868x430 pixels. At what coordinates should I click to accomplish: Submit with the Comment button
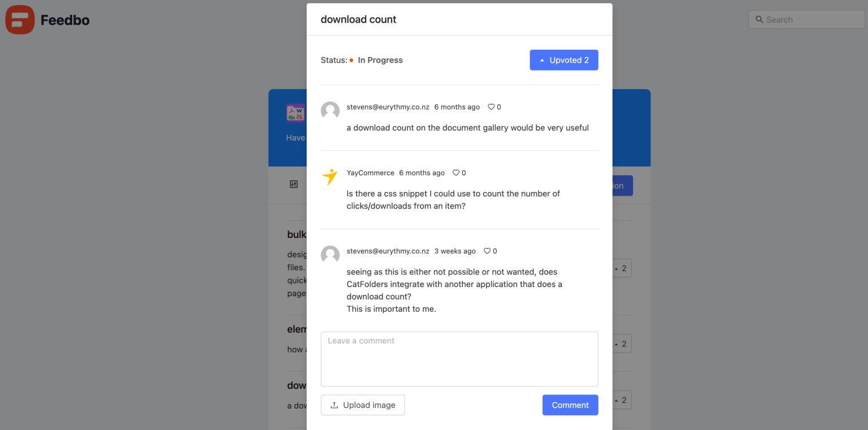570,405
